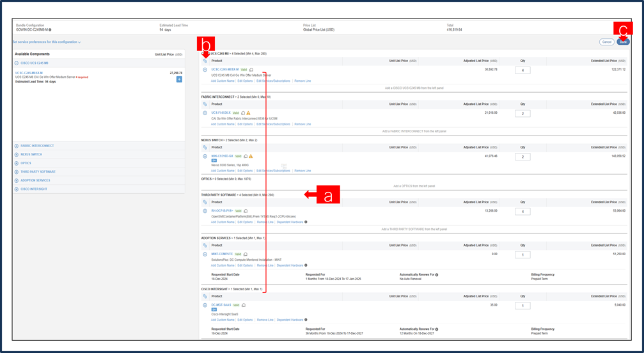Expand the MINT-COMPUTE line with its plus icon
644x353 pixels.
pyautogui.click(x=205, y=255)
